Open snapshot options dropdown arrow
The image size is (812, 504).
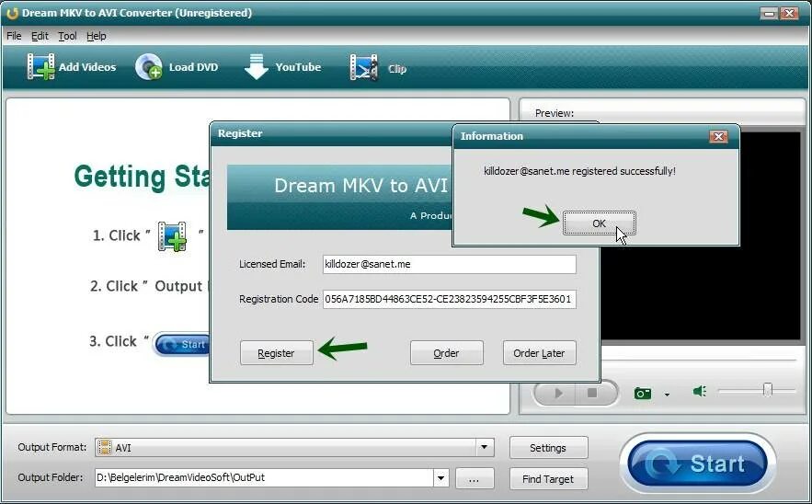pyautogui.click(x=667, y=395)
